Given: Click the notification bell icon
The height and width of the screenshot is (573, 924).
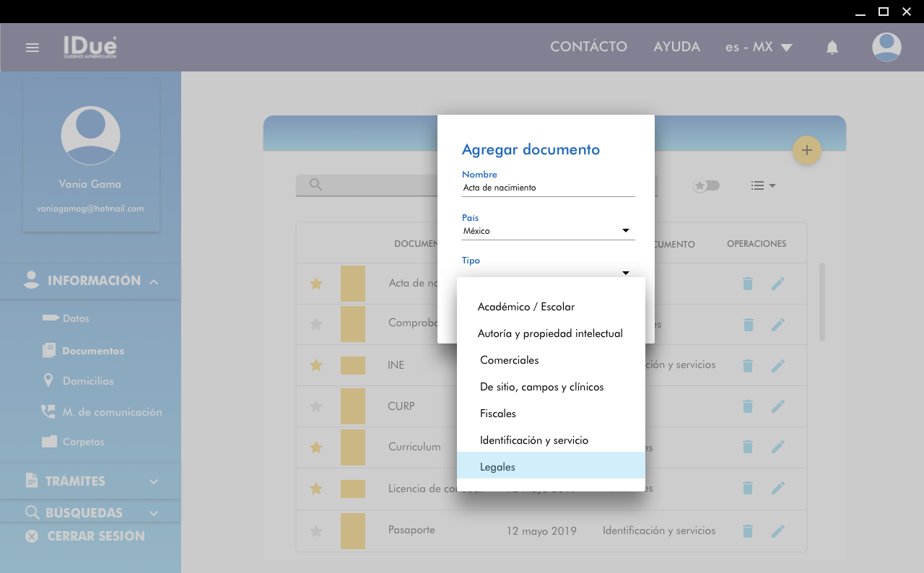Looking at the screenshot, I should (832, 48).
